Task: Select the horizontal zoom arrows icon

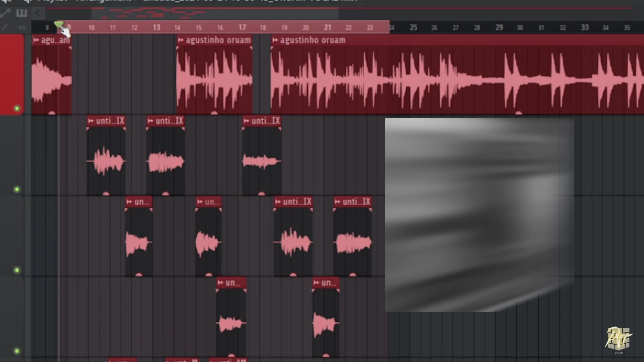Action: point(22,28)
